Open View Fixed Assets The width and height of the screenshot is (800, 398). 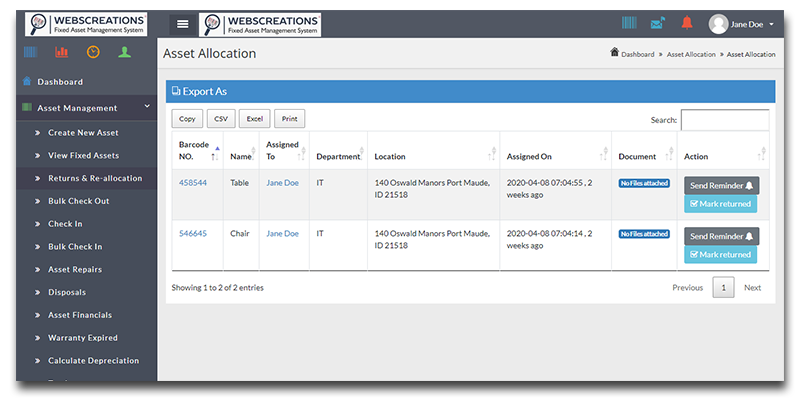pyautogui.click(x=83, y=156)
